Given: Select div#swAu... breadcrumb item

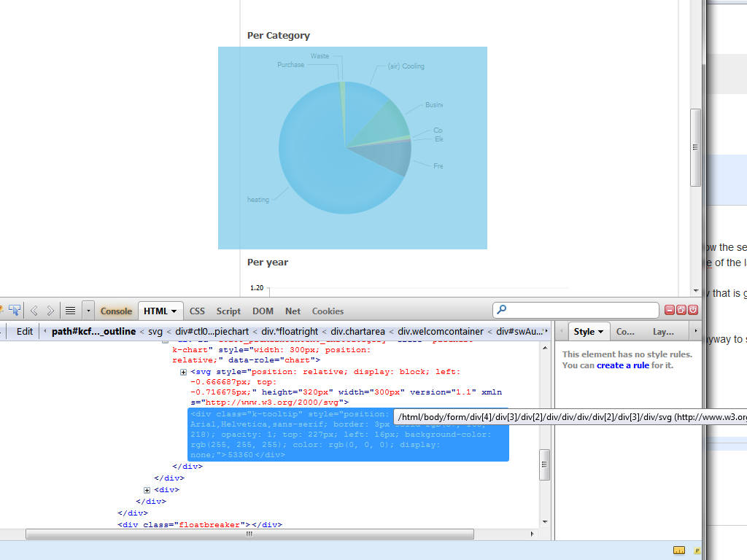Looking at the screenshot, I should click(x=519, y=332).
